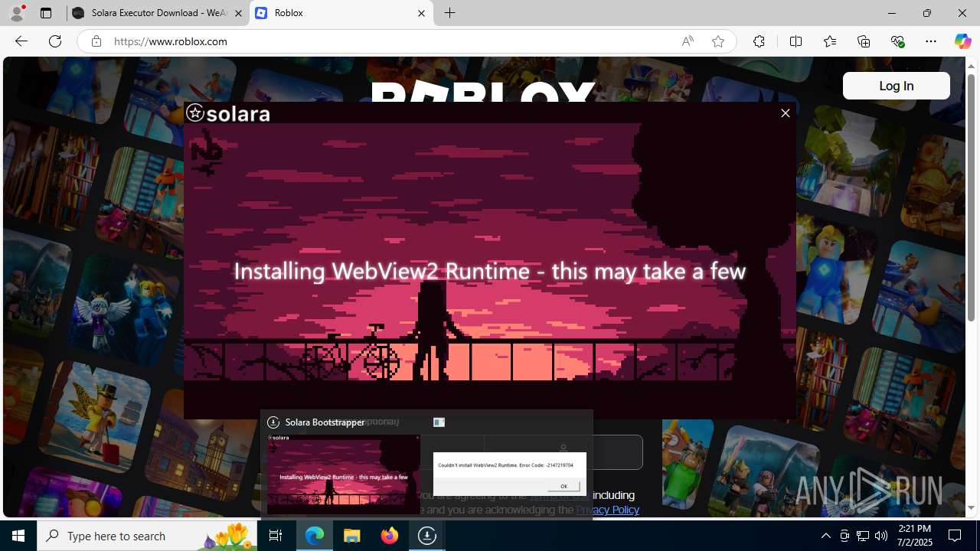Open the network status tray icon
This screenshot has width=980, height=551.
[x=863, y=536]
